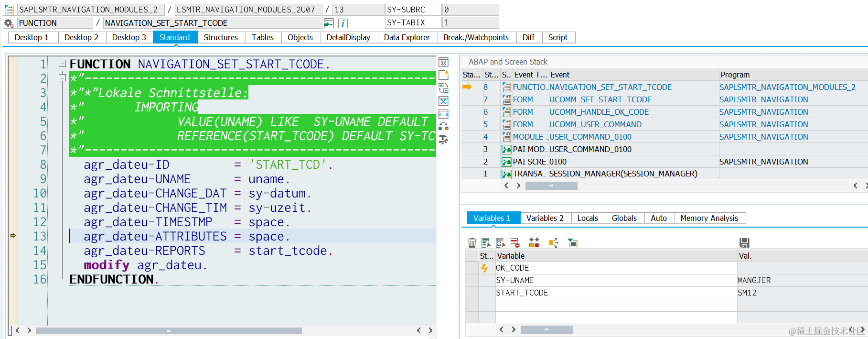The image size is (868, 339).
Task: Switch to the Globals tab
Action: (x=624, y=218)
